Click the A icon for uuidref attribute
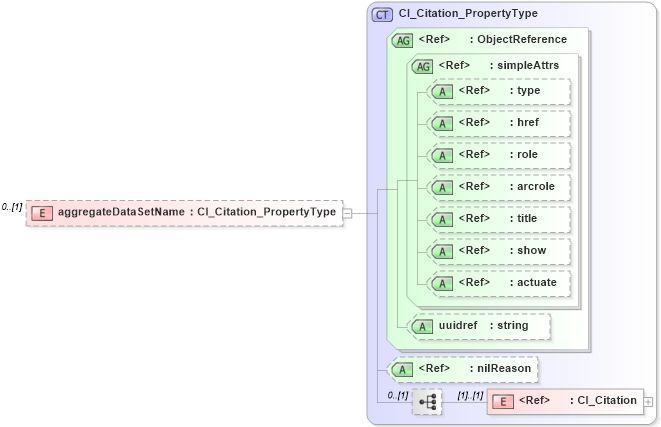Viewport: 661px width, 427px height. coord(422,327)
